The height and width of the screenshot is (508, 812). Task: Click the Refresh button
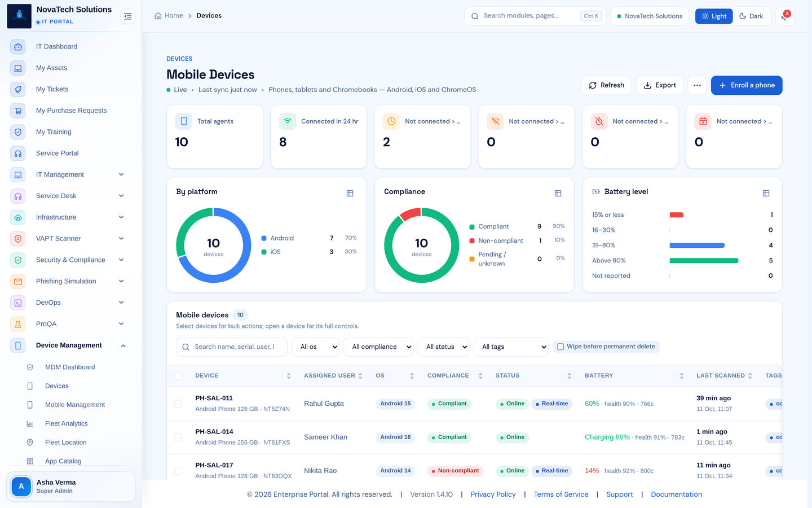pyautogui.click(x=606, y=85)
